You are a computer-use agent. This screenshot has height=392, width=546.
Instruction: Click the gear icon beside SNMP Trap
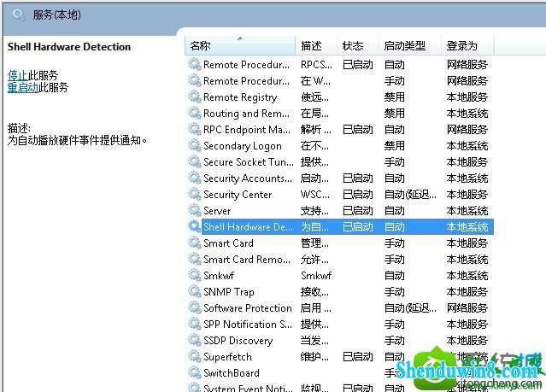(195, 292)
